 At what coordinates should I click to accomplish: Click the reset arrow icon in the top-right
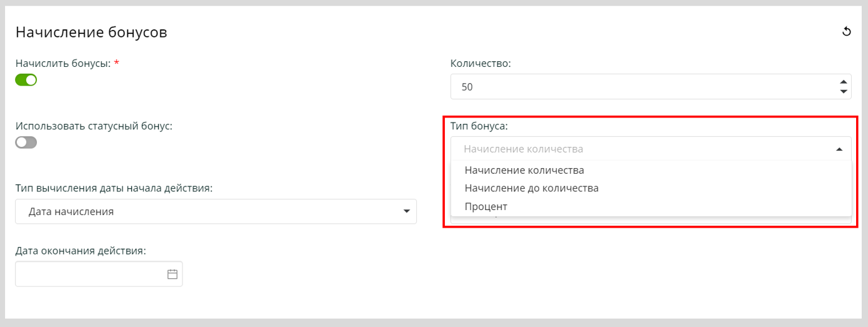tap(847, 32)
